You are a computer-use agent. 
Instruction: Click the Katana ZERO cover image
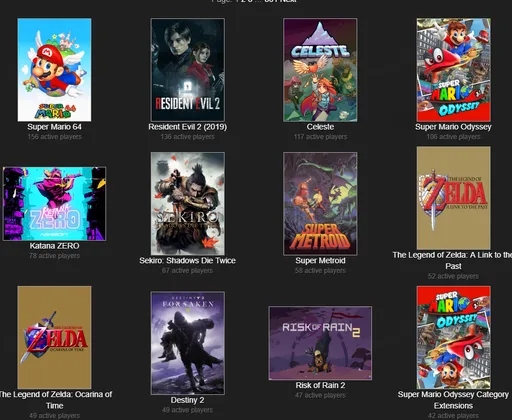(x=54, y=204)
